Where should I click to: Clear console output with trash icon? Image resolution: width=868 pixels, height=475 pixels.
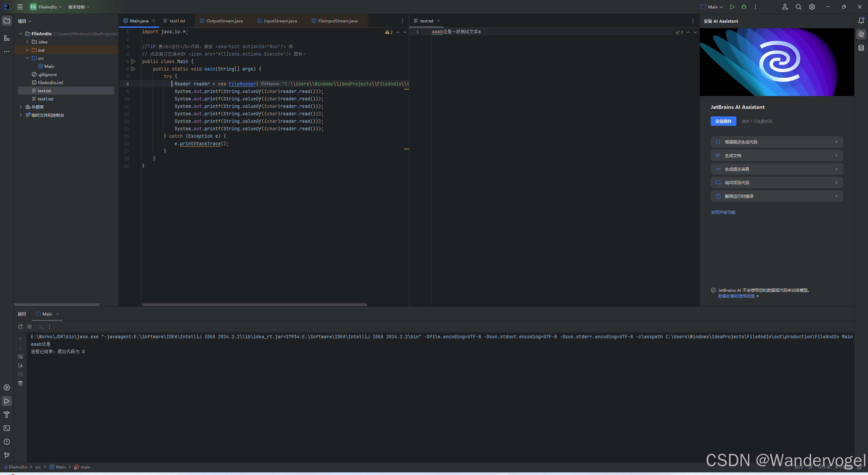pos(20,383)
